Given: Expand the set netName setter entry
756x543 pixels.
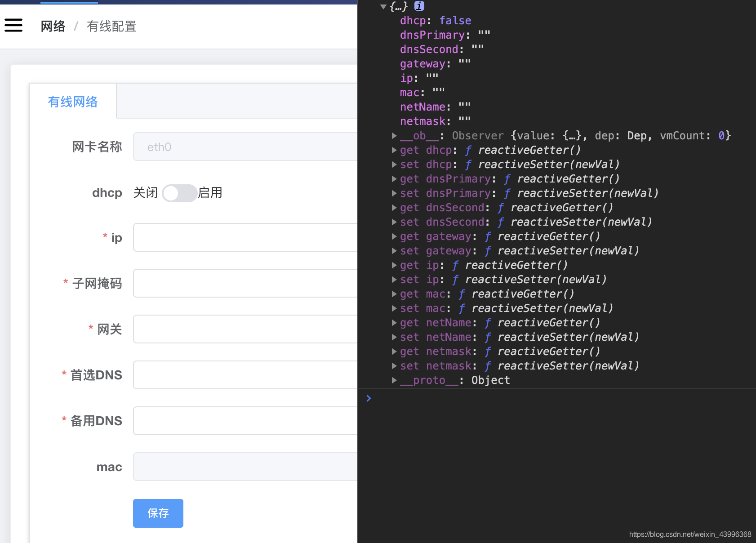Looking at the screenshot, I should coord(394,337).
